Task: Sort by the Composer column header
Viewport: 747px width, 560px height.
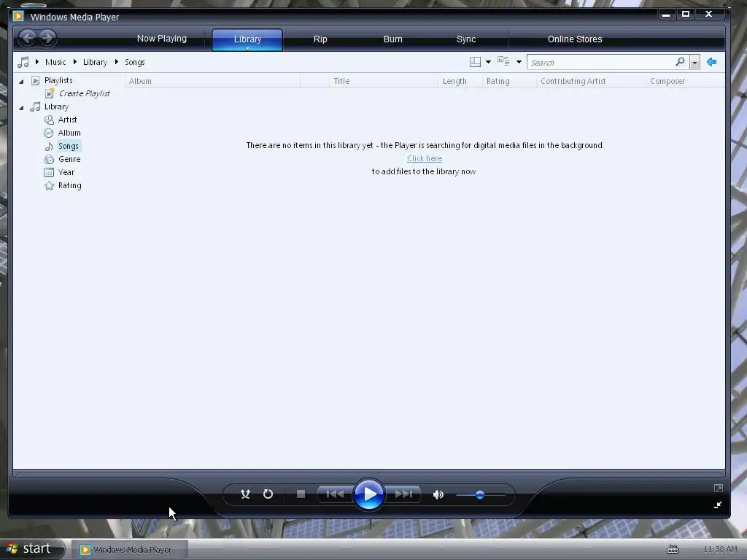Action: pos(686,81)
